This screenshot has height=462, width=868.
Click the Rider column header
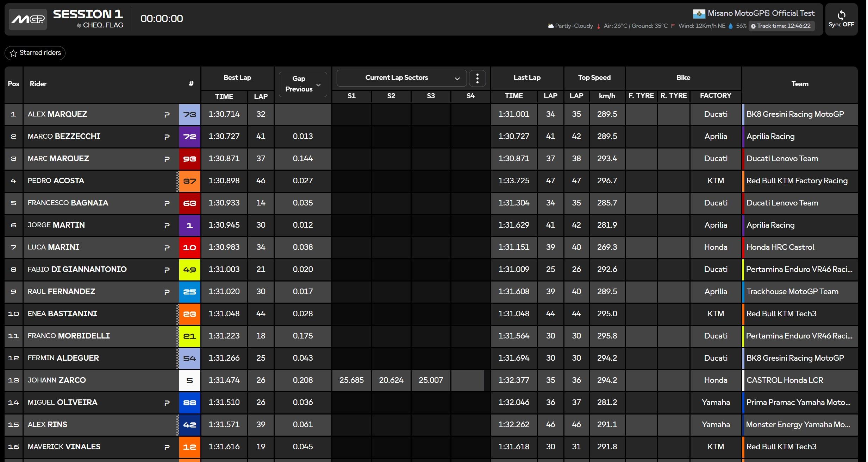click(x=38, y=84)
